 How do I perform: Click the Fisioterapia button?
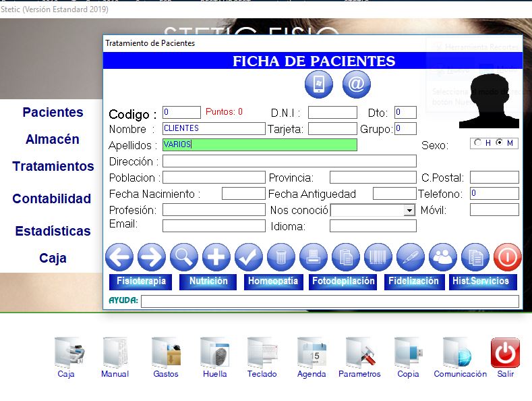pos(140,282)
